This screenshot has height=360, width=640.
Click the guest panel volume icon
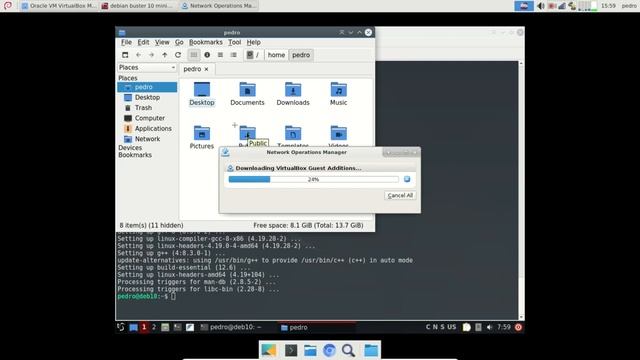click(489, 327)
